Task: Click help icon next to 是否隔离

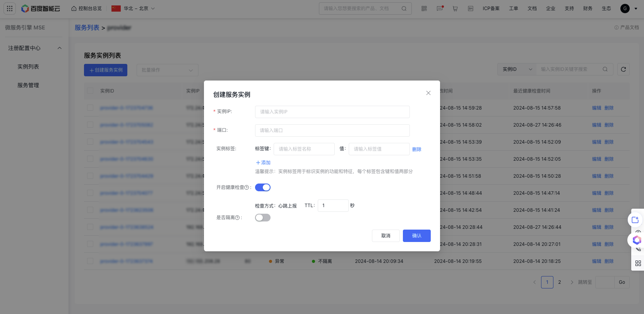Action: [x=237, y=218]
